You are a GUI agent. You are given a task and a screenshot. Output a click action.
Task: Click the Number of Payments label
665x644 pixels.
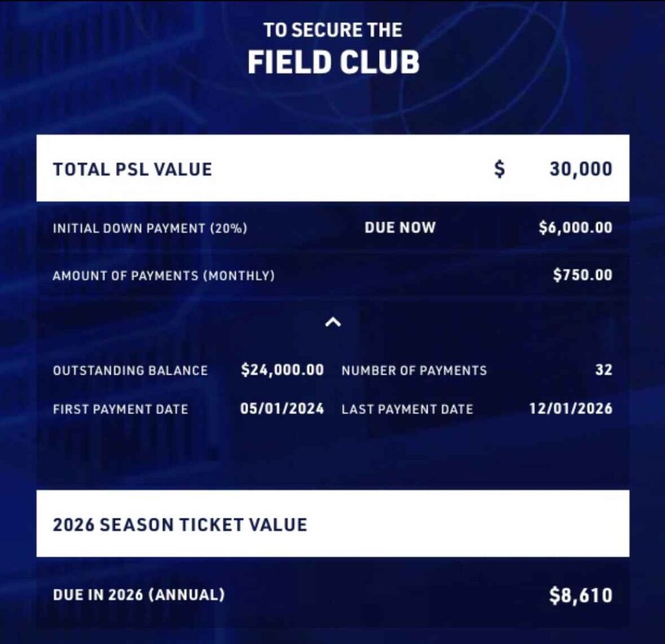pyautogui.click(x=414, y=371)
